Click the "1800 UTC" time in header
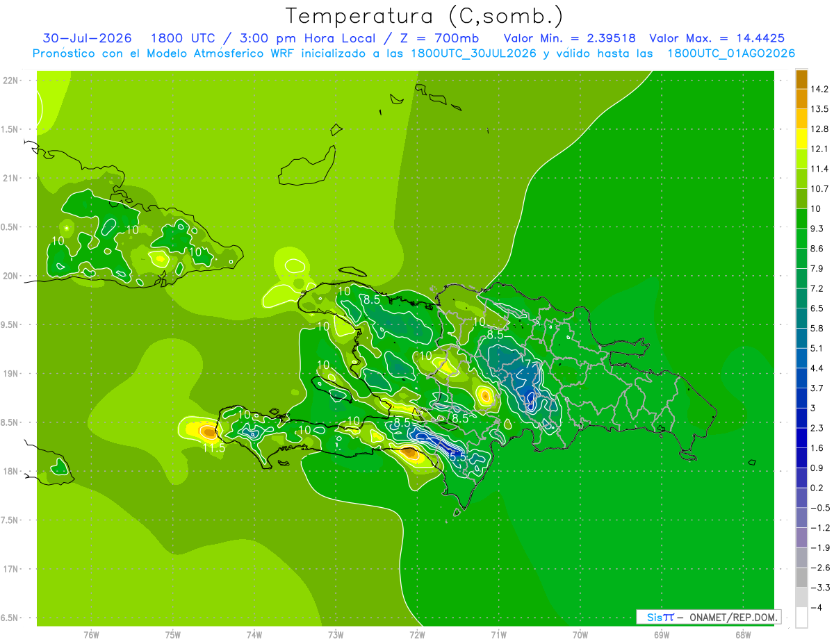The image size is (834, 644). click(x=182, y=38)
